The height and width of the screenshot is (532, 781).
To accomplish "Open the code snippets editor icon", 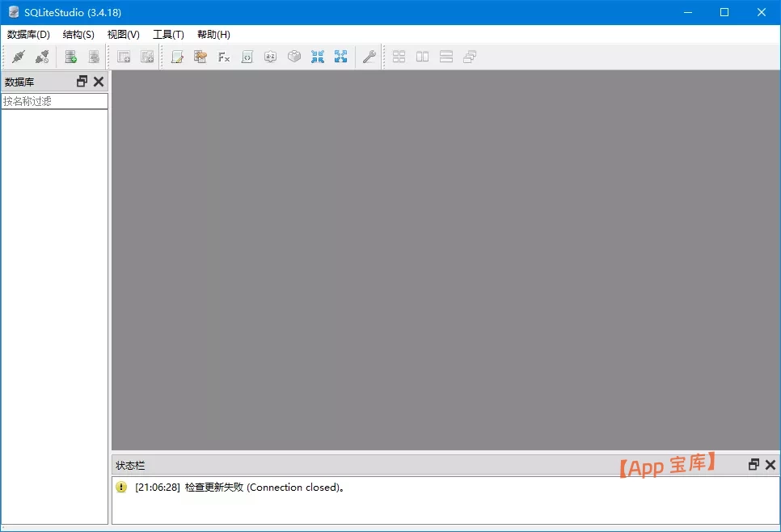I will 247,57.
